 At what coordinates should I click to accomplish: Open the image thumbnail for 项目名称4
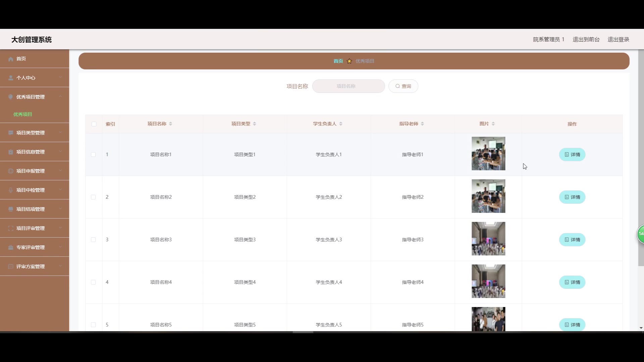(488, 281)
